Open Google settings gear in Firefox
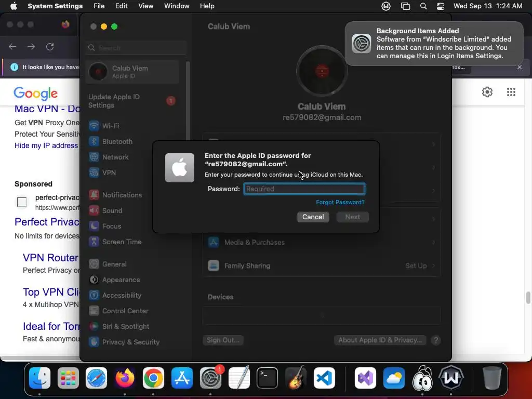Viewport: 532px width, 399px height. pyautogui.click(x=487, y=92)
